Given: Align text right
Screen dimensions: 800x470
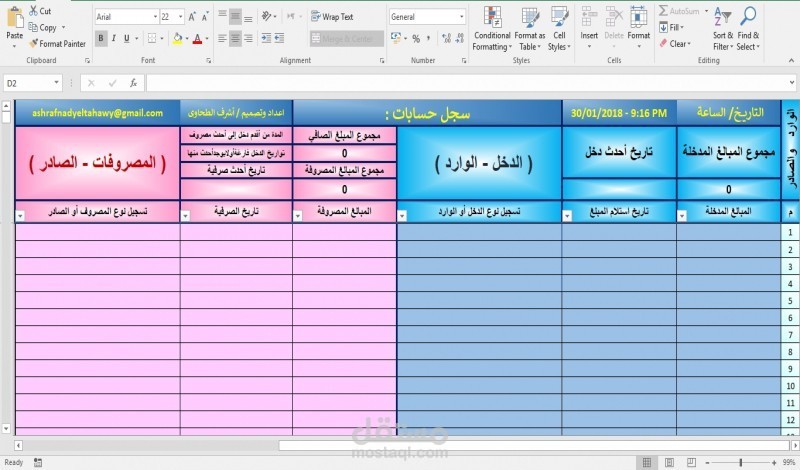Looking at the screenshot, I should point(248,38).
